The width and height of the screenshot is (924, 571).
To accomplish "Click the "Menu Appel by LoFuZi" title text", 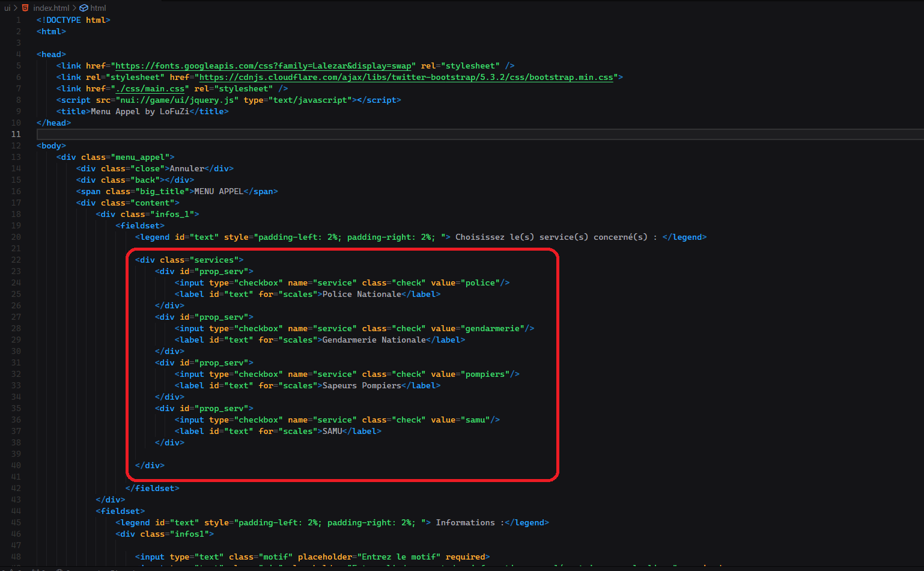I will pyautogui.click(x=140, y=112).
